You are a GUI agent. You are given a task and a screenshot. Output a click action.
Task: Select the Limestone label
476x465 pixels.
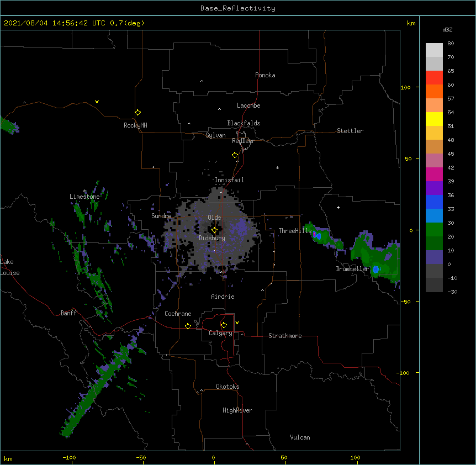coord(84,197)
